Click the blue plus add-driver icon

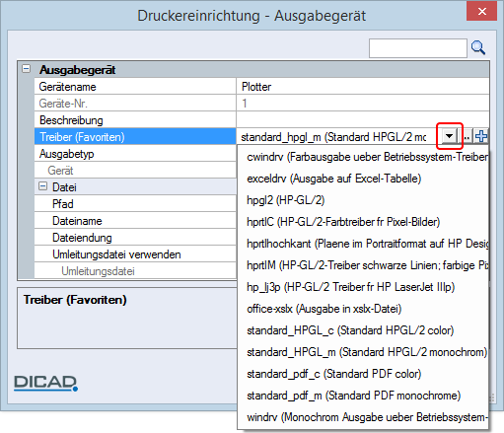pos(481,136)
